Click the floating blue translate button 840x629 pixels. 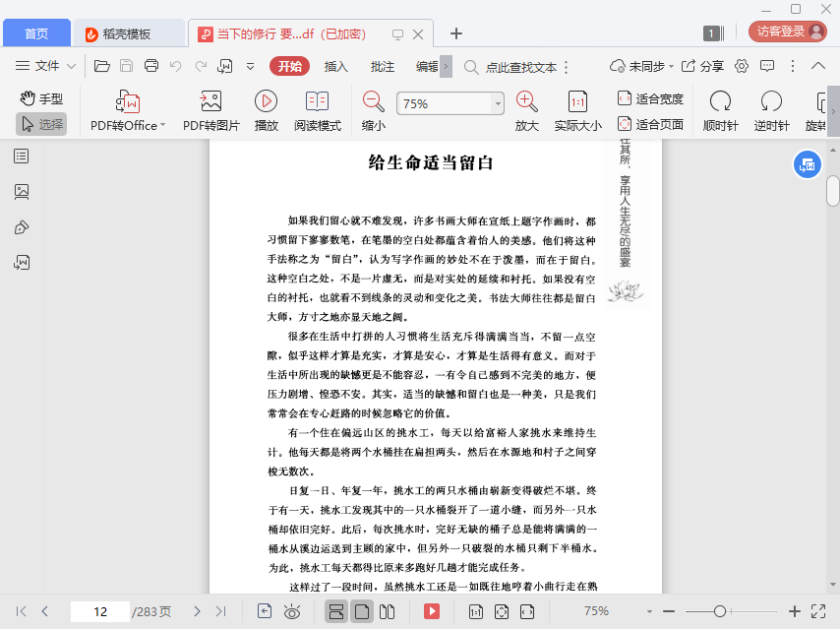[x=807, y=165]
